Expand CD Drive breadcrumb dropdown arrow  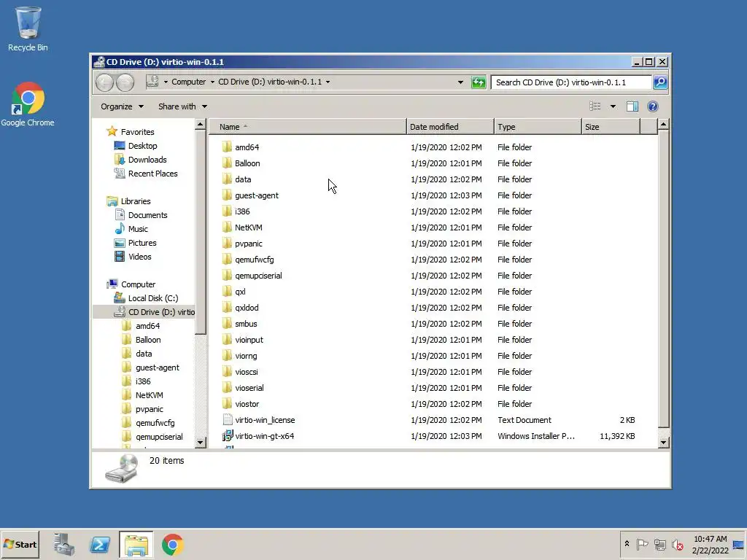click(328, 82)
